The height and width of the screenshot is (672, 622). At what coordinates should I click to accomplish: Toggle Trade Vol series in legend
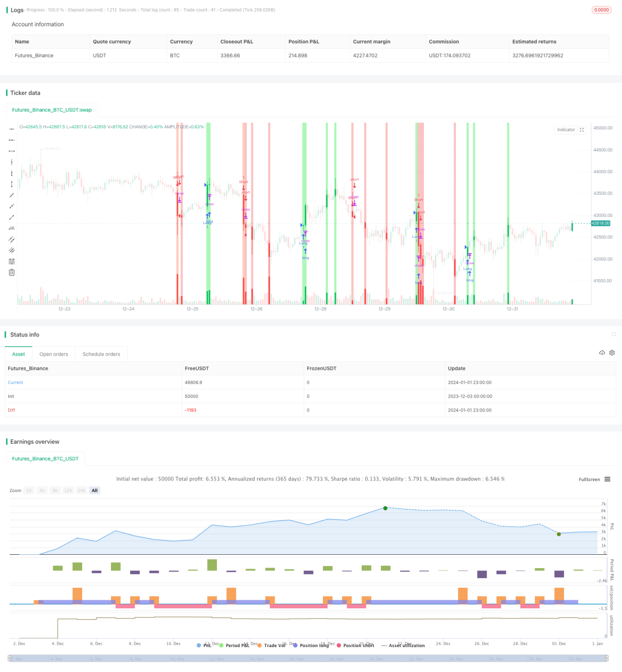271,645
